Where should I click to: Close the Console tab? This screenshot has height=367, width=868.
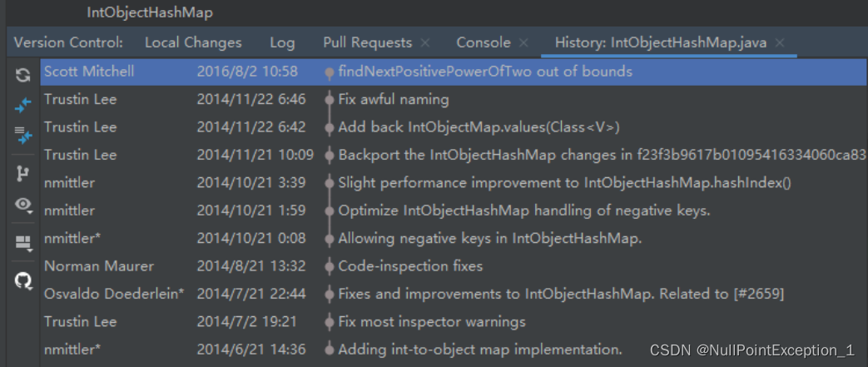coord(523,42)
